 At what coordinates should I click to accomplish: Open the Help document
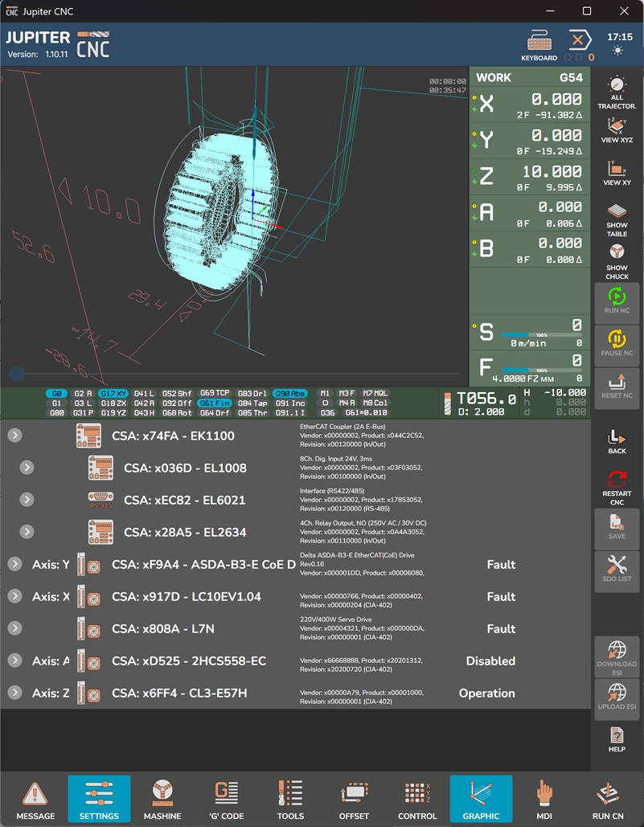(617, 739)
